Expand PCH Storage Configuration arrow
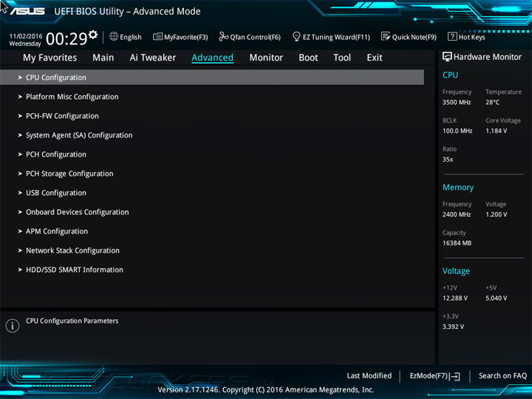 (x=20, y=174)
